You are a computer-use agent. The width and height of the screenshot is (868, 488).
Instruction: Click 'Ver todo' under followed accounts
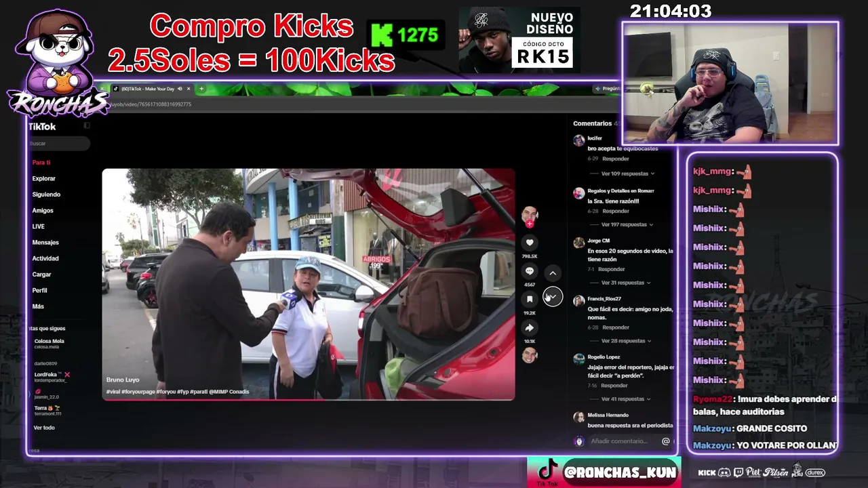[44, 428]
